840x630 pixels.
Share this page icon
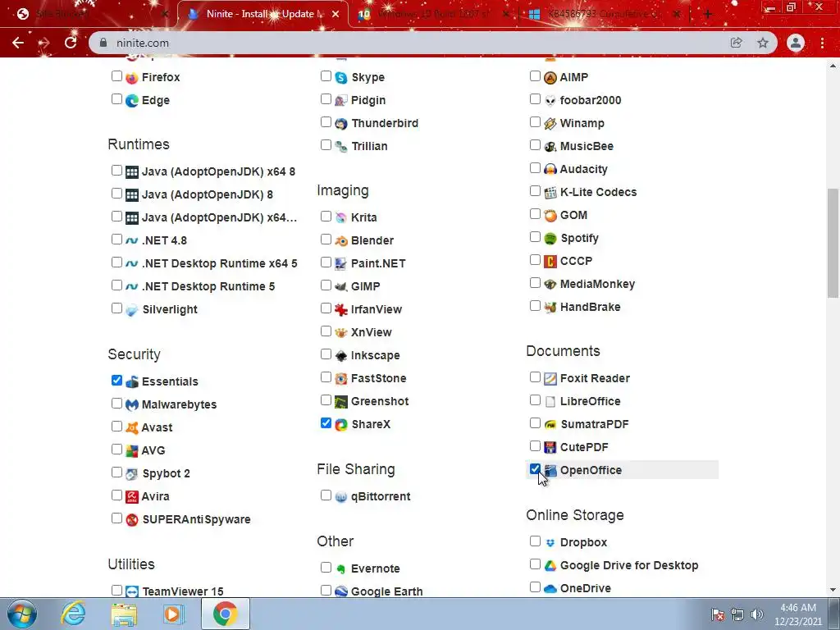tap(736, 43)
